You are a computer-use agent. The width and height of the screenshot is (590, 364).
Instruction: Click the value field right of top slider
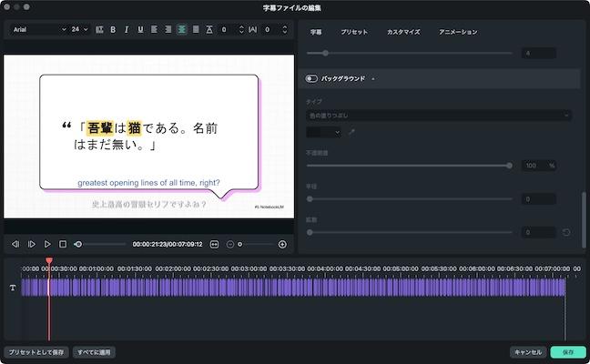[538, 54]
